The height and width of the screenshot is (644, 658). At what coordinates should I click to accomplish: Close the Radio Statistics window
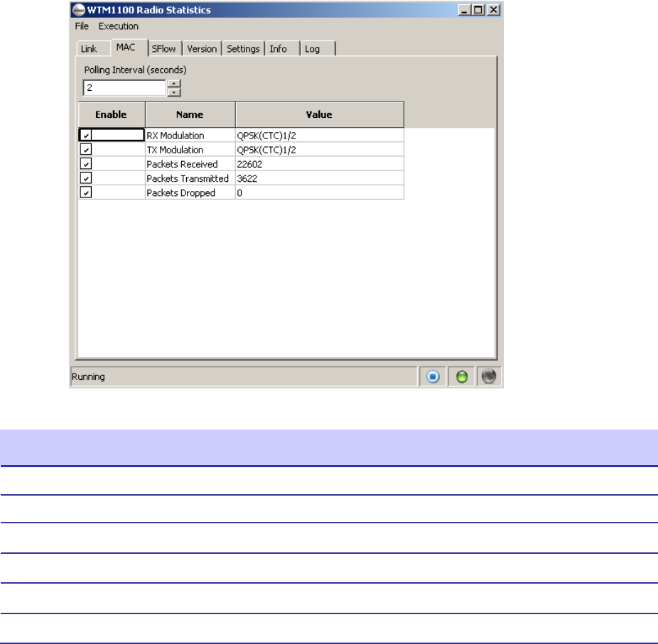[x=493, y=10]
